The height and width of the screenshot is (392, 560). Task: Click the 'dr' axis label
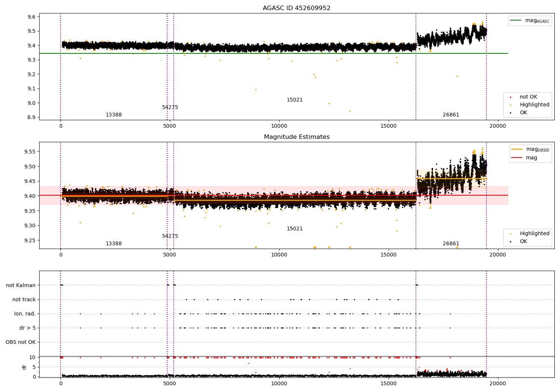tap(24, 367)
